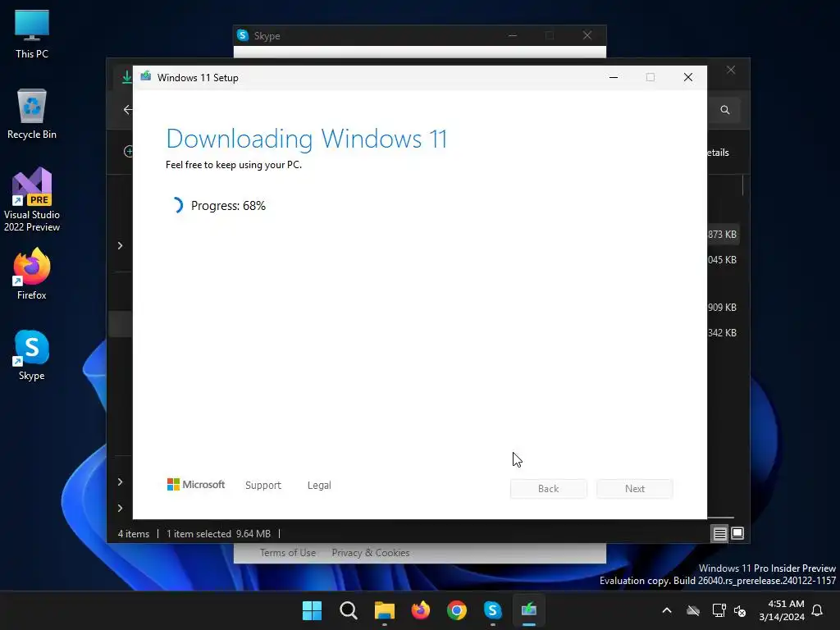This screenshot has height=630, width=840.
Task: Click Privacy & Cookies in Skype window
Action: (x=371, y=553)
